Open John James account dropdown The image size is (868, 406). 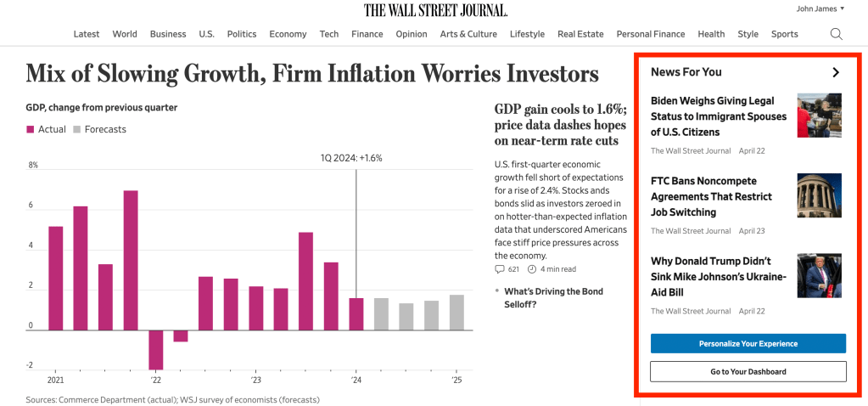coord(820,8)
